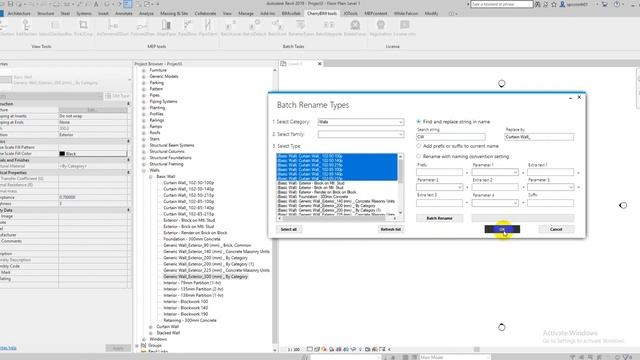Open the Manage ribbon tab
This screenshot has width=640, height=360.
[x=246, y=13]
